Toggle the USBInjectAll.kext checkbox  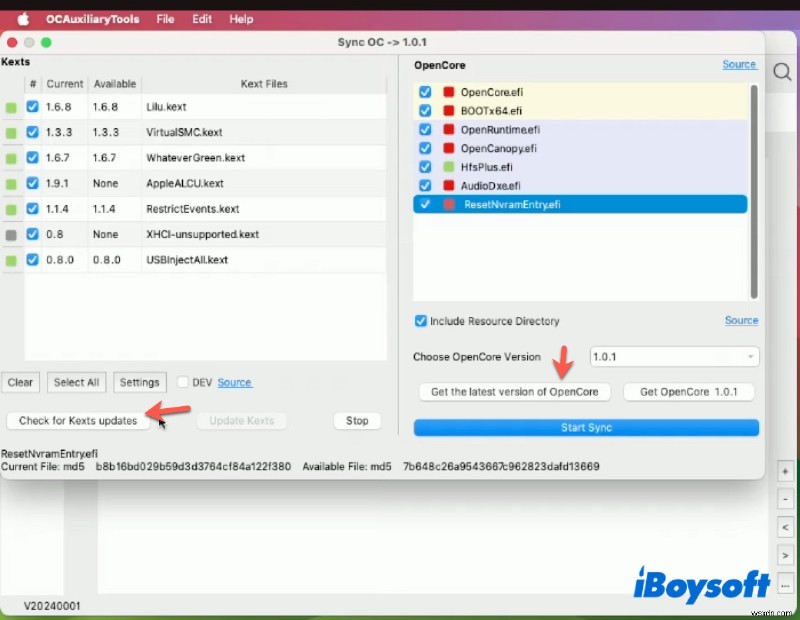32,260
